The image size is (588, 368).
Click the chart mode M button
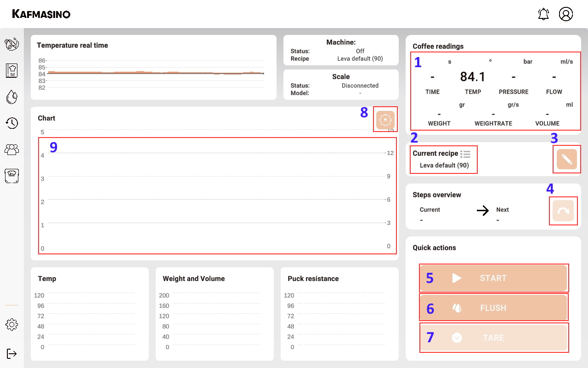[x=385, y=120]
